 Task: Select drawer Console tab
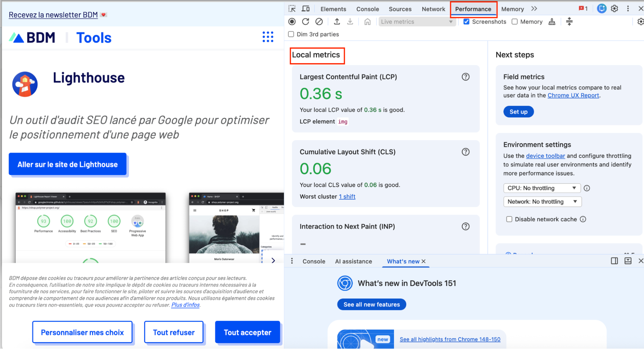314,261
